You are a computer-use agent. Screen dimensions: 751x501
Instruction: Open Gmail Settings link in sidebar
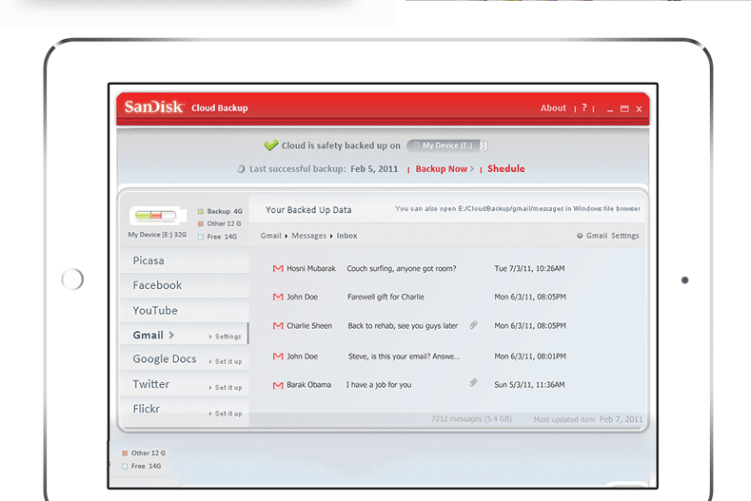click(225, 337)
